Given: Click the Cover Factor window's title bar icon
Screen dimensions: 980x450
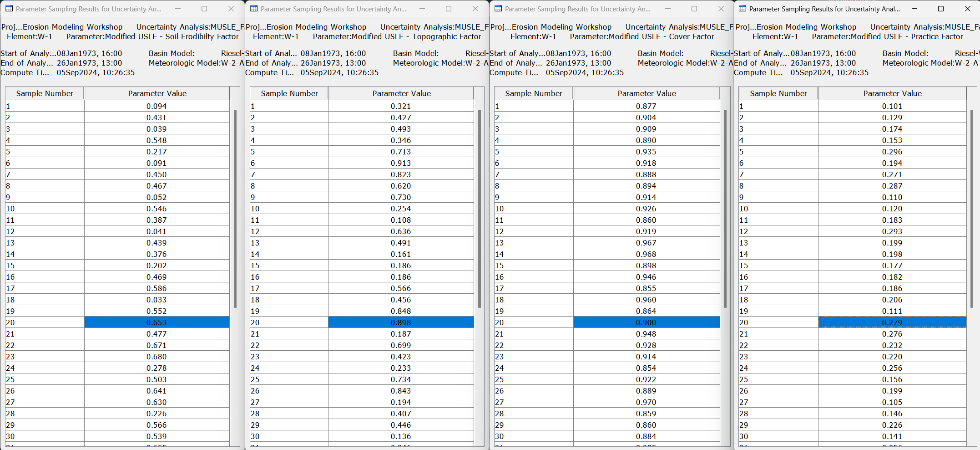Looking at the screenshot, I should pyautogui.click(x=498, y=9).
